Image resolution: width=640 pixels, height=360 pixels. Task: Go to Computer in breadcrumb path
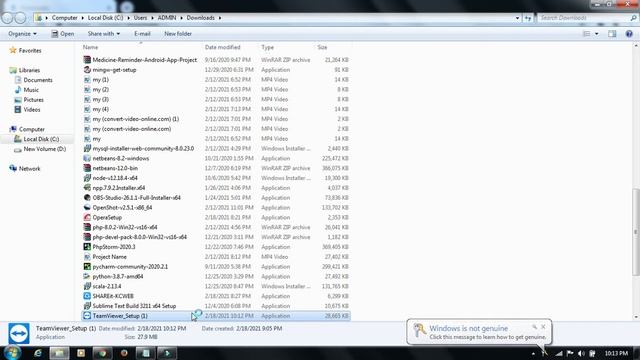pos(64,18)
